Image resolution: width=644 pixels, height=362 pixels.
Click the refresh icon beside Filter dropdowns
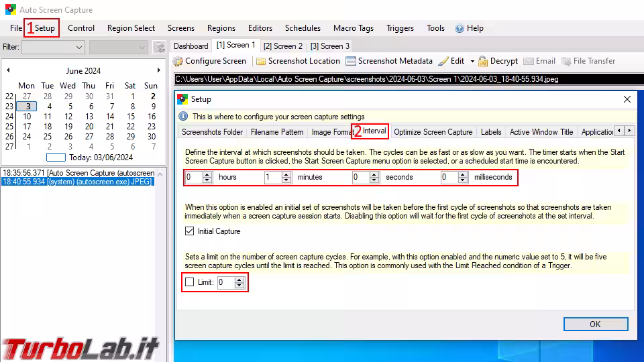click(160, 47)
